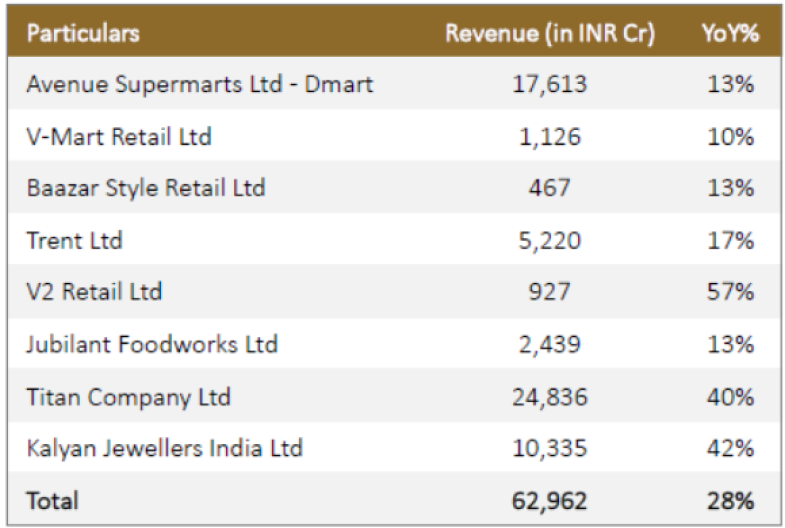Select Kalyan Jewellers India Ltd cell
The image size is (785, 528).
(165, 448)
